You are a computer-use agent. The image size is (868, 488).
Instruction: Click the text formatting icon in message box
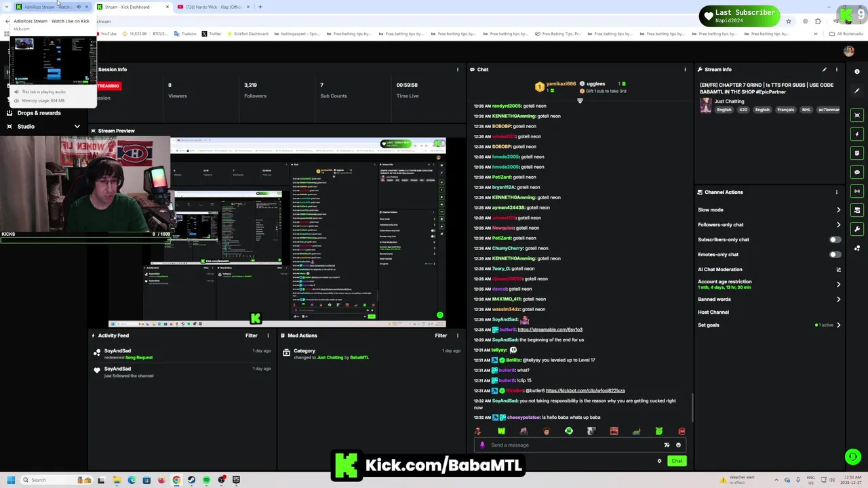click(667, 445)
